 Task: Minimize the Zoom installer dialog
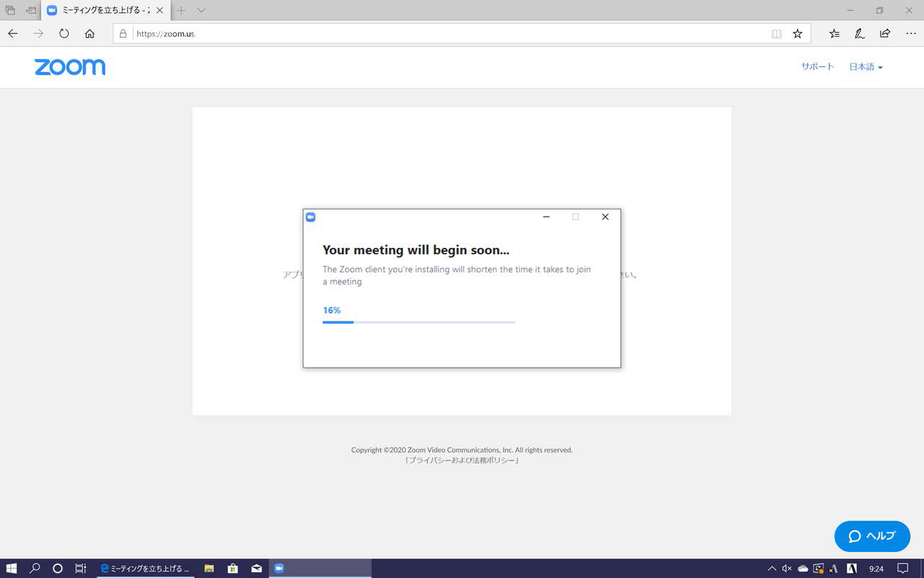pyautogui.click(x=546, y=217)
